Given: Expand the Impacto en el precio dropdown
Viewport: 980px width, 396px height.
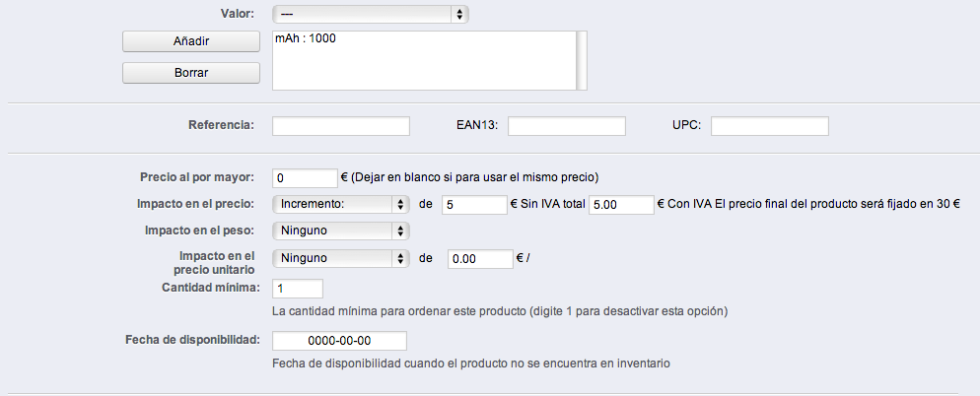Looking at the screenshot, I should pos(340,204).
